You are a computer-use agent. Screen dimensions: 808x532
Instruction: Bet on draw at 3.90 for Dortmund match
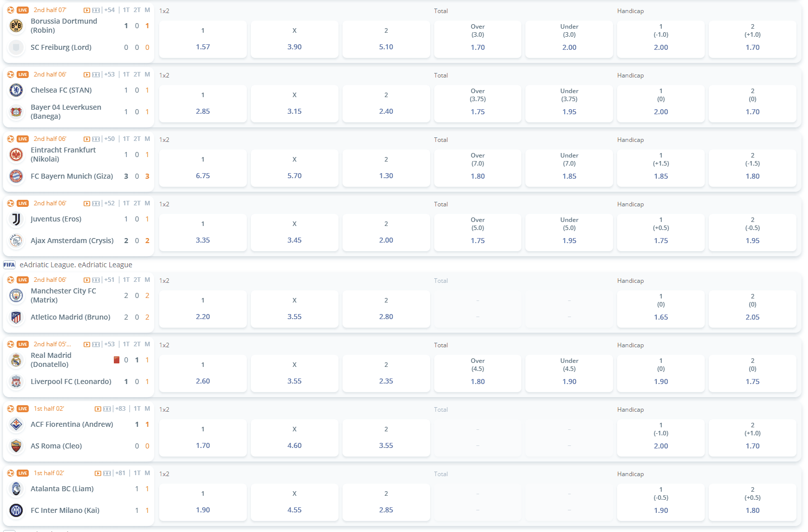pos(295,39)
